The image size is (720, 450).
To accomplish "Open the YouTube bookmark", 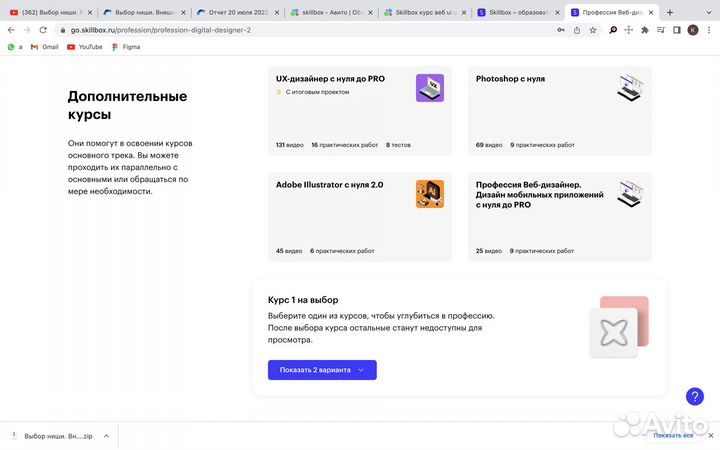I will 84,47.
